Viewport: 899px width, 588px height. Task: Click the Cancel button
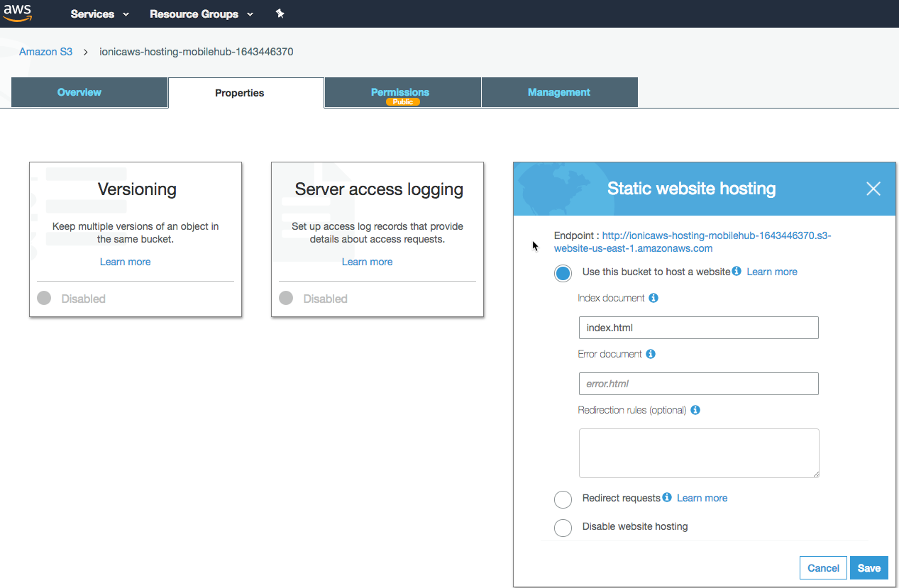[x=823, y=568]
